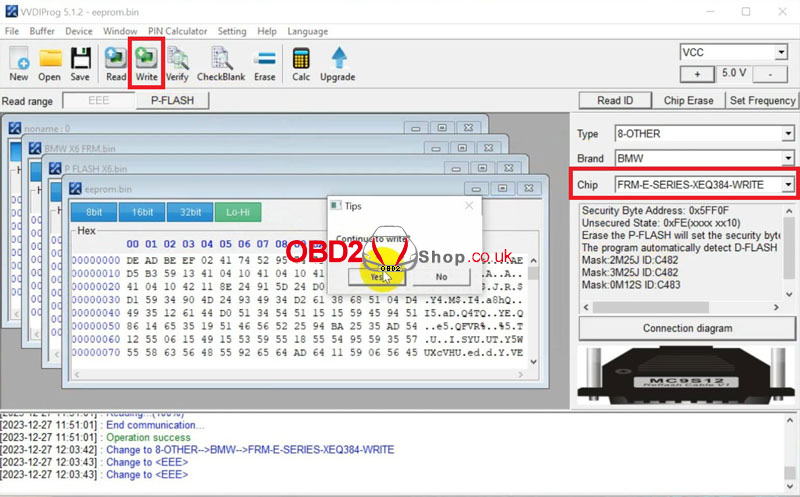Save buffer using the Save floppy icon
The height and width of the screenshot is (497, 800).
tap(80, 64)
